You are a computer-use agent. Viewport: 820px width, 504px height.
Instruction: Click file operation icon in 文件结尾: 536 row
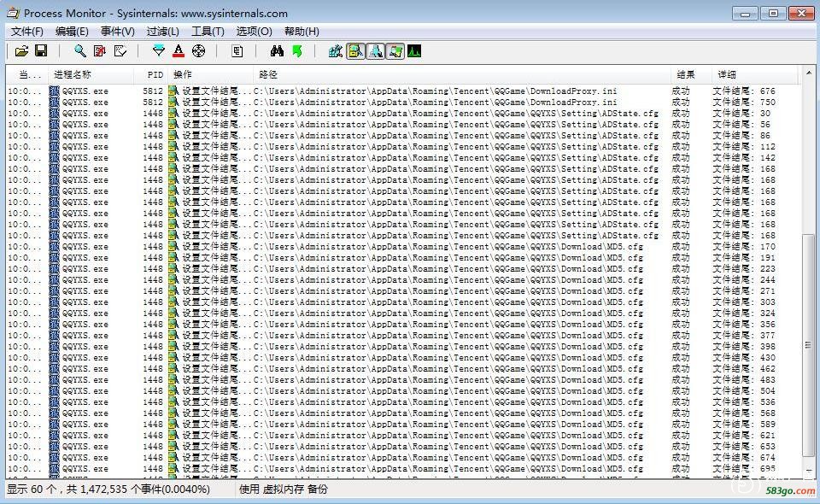pyautogui.click(x=173, y=402)
